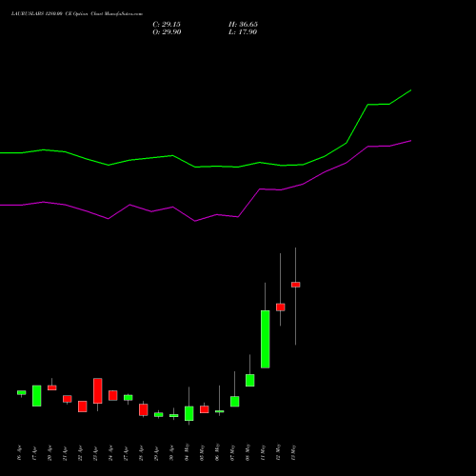Click the 30 Apr date label
This screenshot has width=476, height=476.
click(171, 453)
